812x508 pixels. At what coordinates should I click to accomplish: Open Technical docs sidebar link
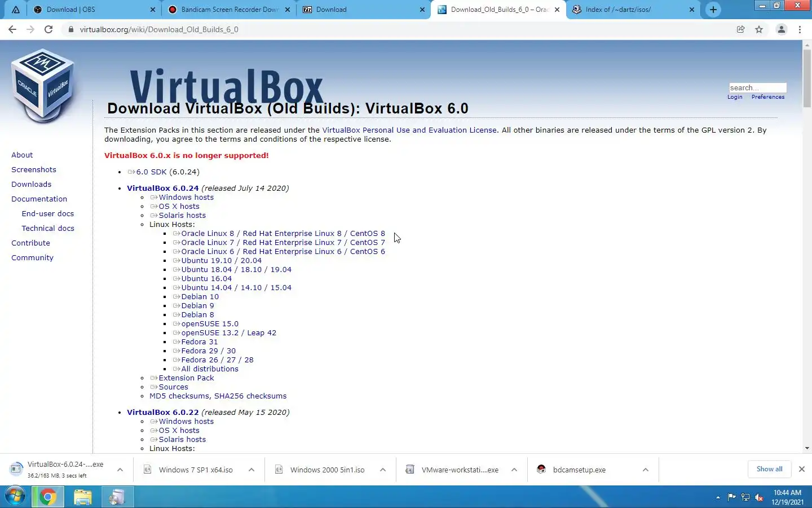click(48, 228)
